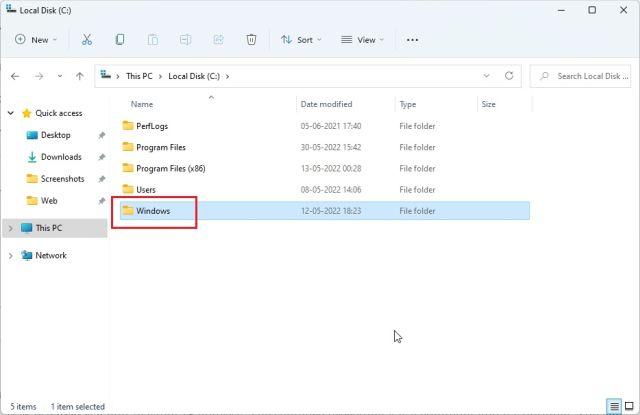Click the title bar drive icon
Image resolution: width=640 pixels, height=415 pixels.
[x=11, y=9]
